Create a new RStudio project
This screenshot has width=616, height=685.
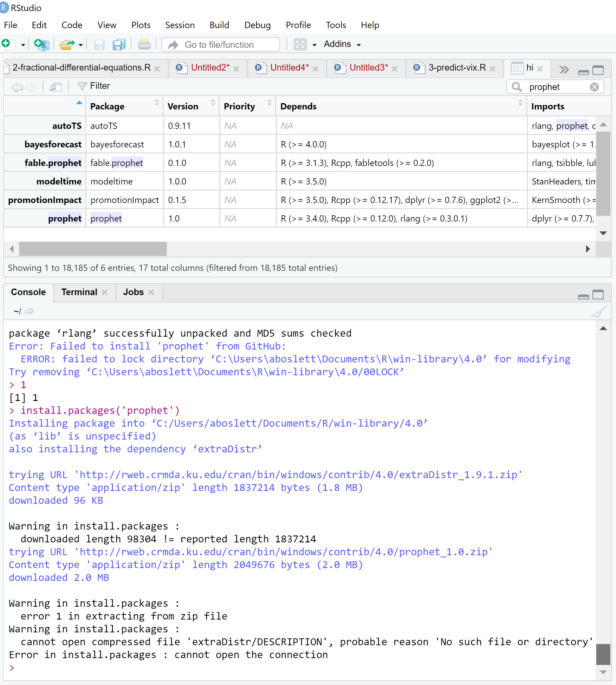[41, 44]
